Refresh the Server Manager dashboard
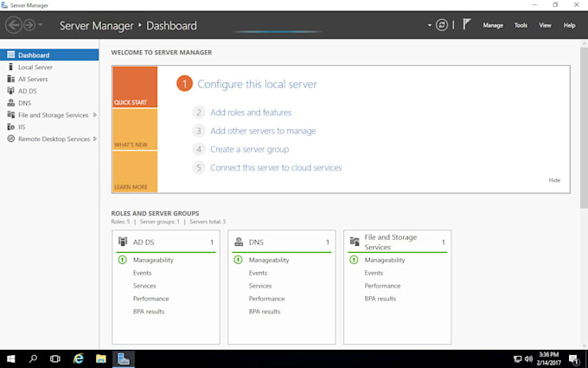 pos(442,25)
